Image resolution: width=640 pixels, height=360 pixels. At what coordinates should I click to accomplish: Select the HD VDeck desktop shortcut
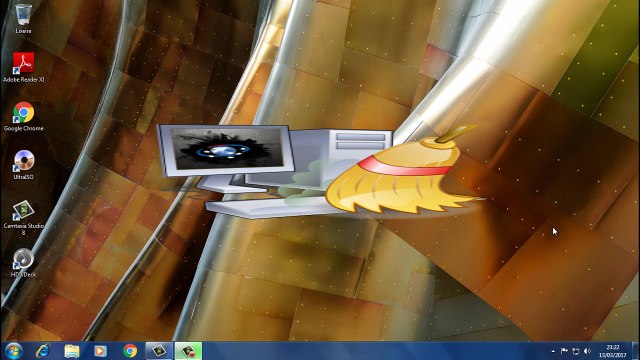tap(23, 262)
